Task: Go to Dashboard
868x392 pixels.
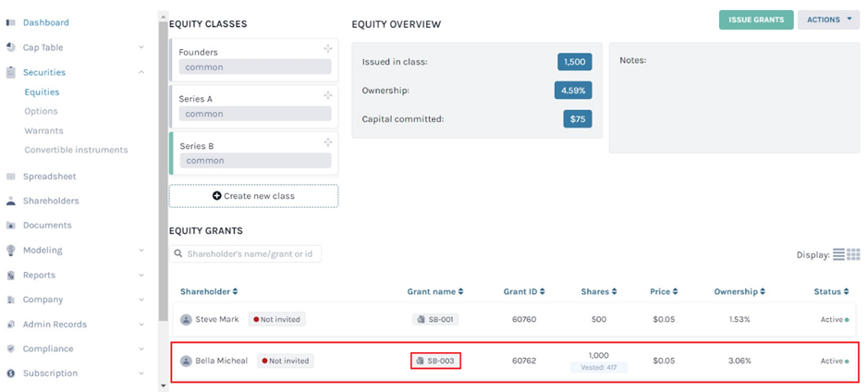Action: tap(46, 23)
